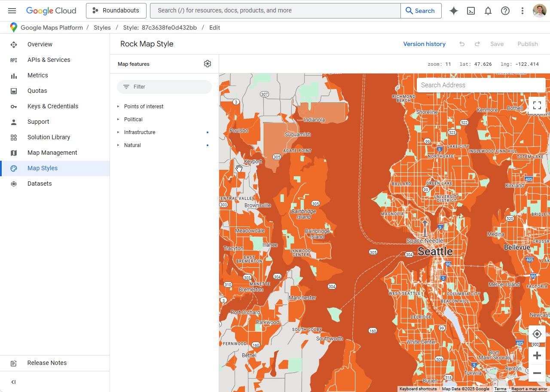The height and width of the screenshot is (392, 550).
Task: Collapse the left sidebar with the arrow icon
Action: tap(13, 382)
